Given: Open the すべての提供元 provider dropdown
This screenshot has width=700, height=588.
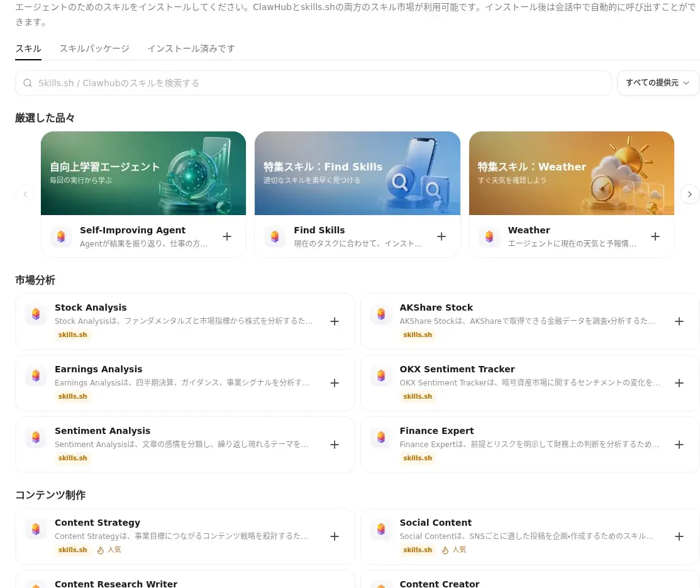Looking at the screenshot, I should tap(658, 83).
